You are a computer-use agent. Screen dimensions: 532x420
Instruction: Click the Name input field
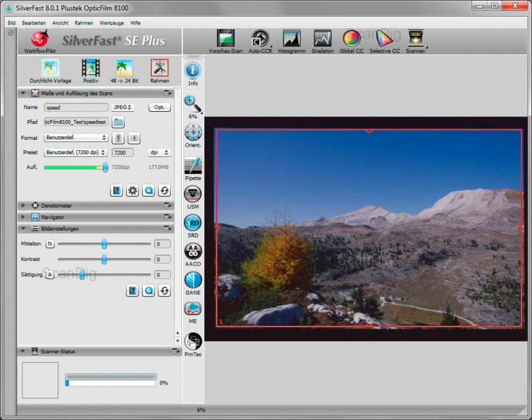click(76, 108)
